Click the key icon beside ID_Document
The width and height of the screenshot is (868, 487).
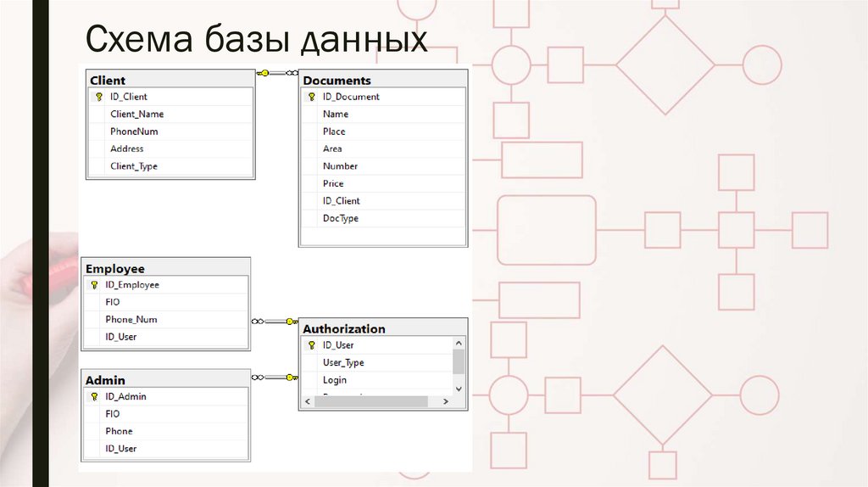click(x=312, y=97)
